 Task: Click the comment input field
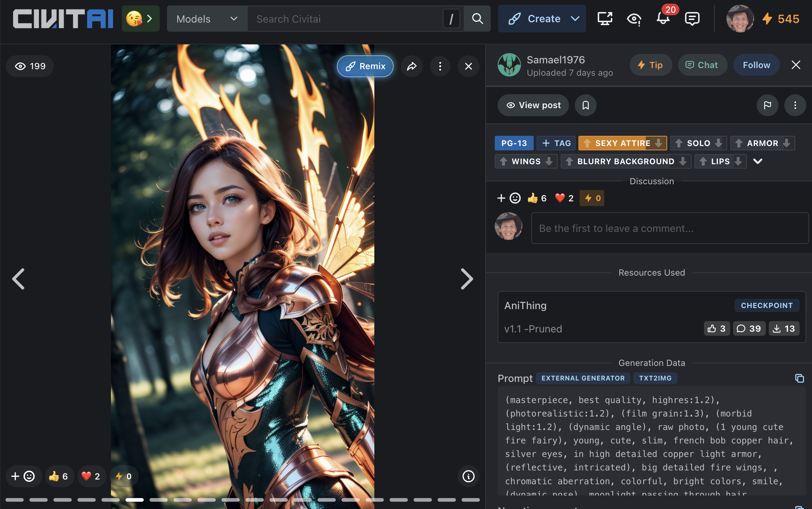click(x=669, y=228)
